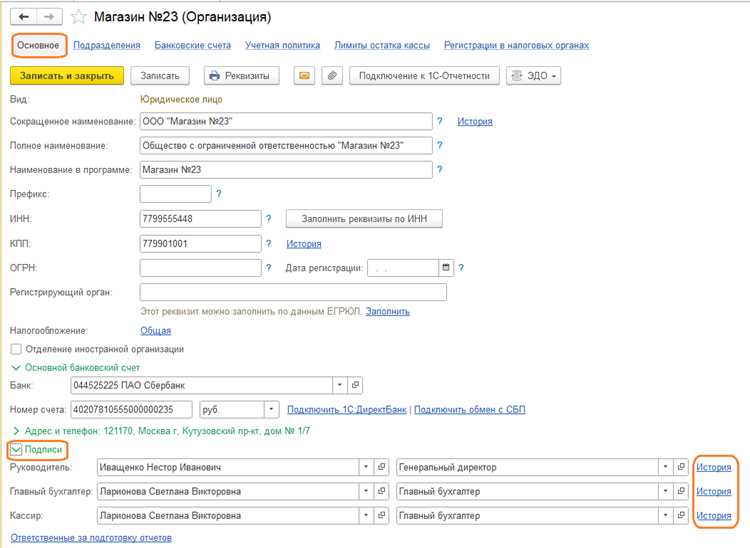Open История link next to Сокращенное наименование
The width and height of the screenshot is (750, 548).
click(x=475, y=121)
